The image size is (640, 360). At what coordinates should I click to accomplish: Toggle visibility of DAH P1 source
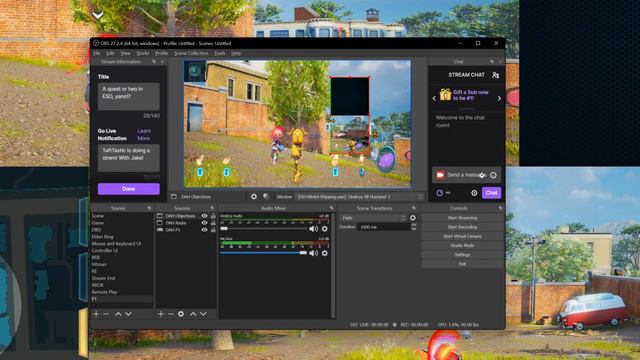204,230
